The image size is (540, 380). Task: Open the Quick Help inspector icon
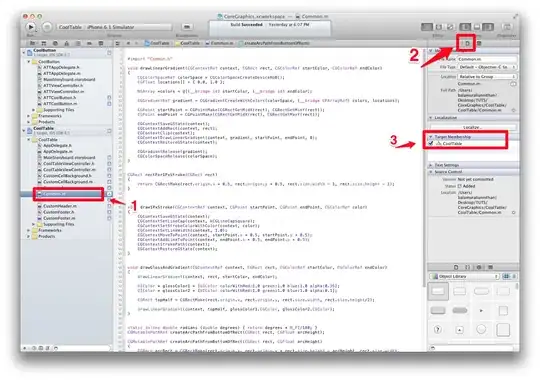(x=479, y=43)
